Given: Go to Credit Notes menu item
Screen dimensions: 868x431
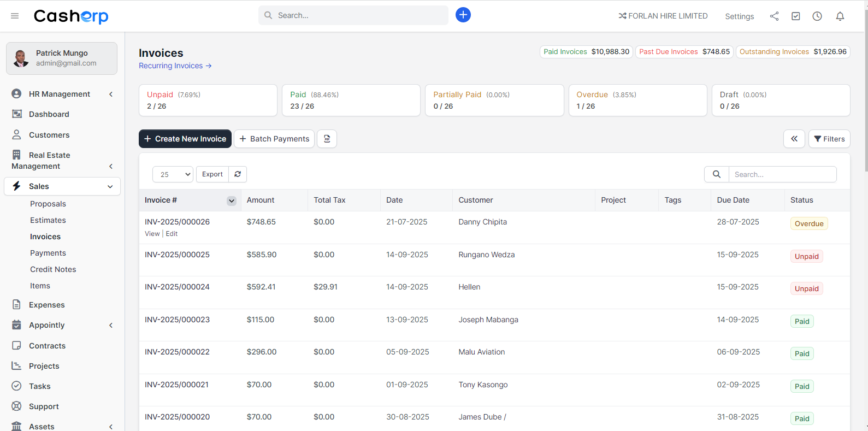Looking at the screenshot, I should tap(53, 269).
